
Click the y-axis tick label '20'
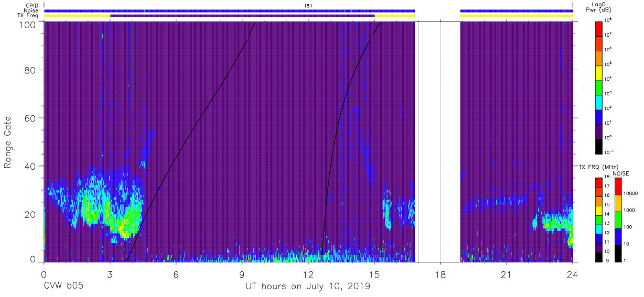(30, 214)
